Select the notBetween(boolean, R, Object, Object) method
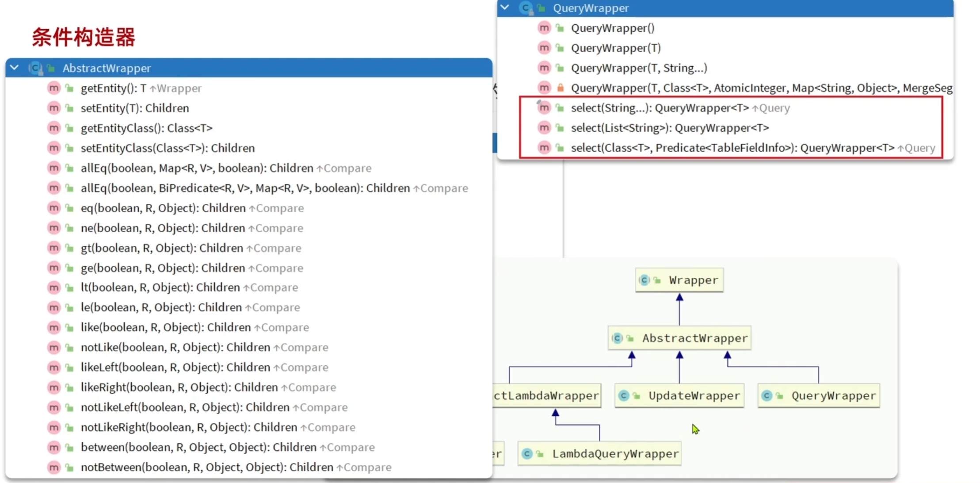Viewport: 980px width, 483px height. click(x=206, y=467)
